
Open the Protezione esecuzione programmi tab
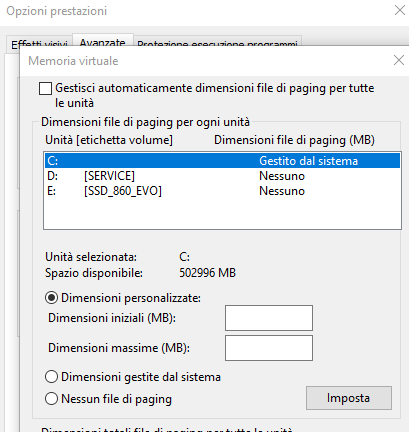[217, 44]
